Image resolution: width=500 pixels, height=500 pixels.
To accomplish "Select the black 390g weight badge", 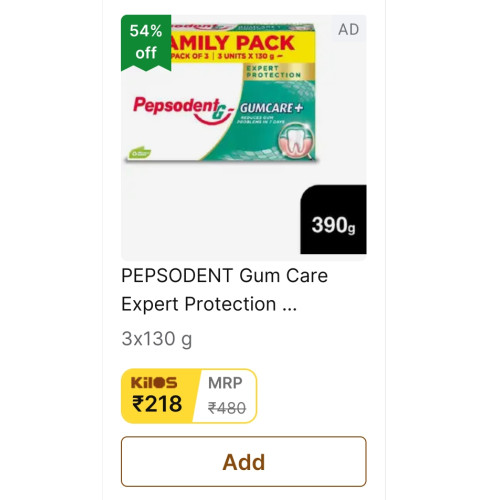I will 333,220.
